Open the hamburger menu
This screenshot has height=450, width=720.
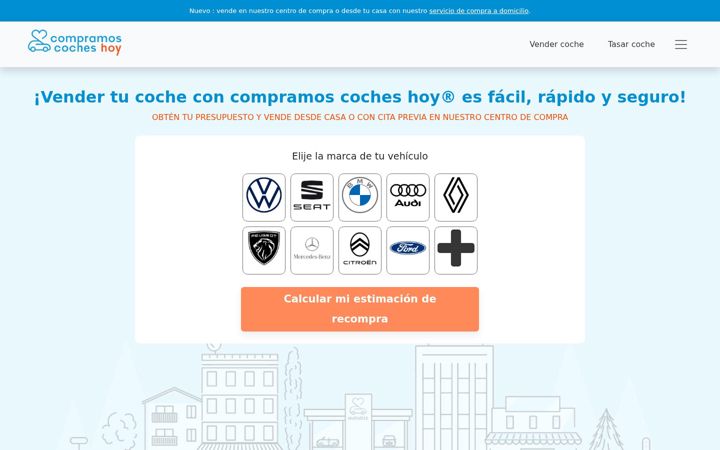(681, 45)
